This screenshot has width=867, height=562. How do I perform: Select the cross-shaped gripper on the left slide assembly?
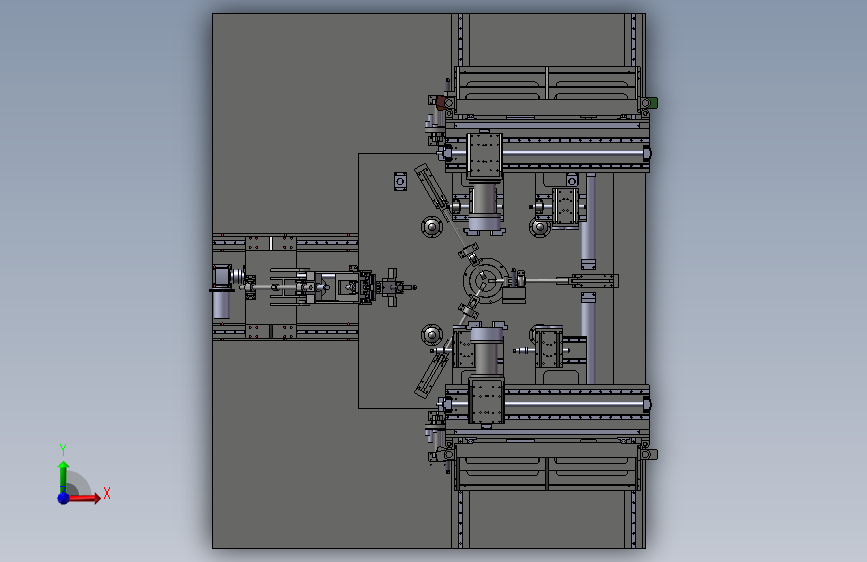392,288
